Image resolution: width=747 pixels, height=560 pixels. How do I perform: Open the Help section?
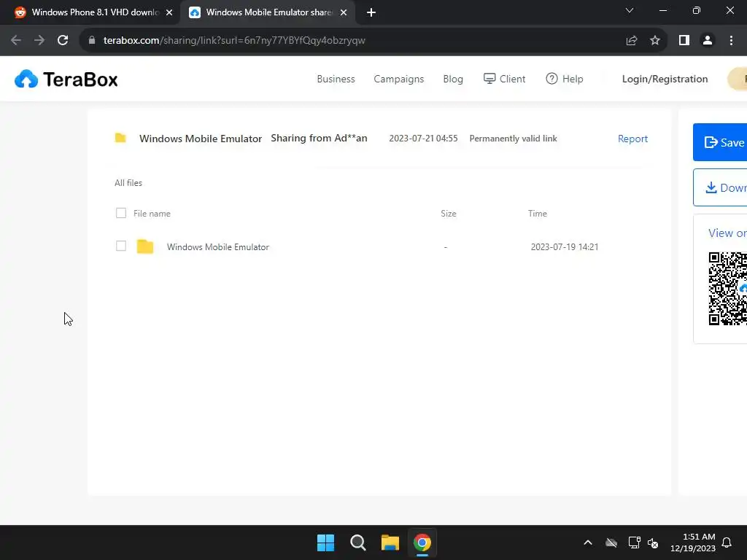coord(565,79)
